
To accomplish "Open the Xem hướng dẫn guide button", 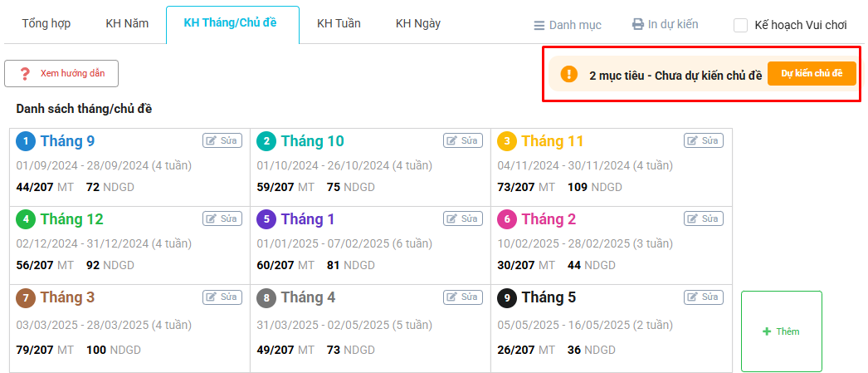I will (x=61, y=74).
